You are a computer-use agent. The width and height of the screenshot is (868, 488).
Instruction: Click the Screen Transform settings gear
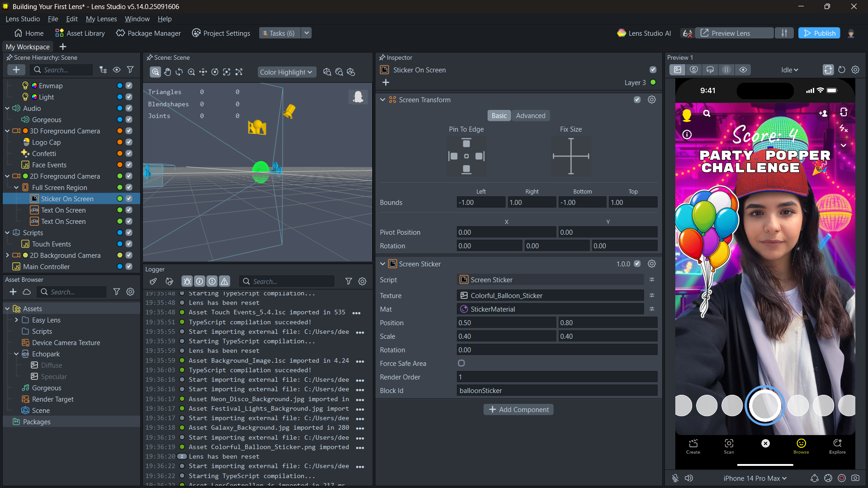[651, 99]
